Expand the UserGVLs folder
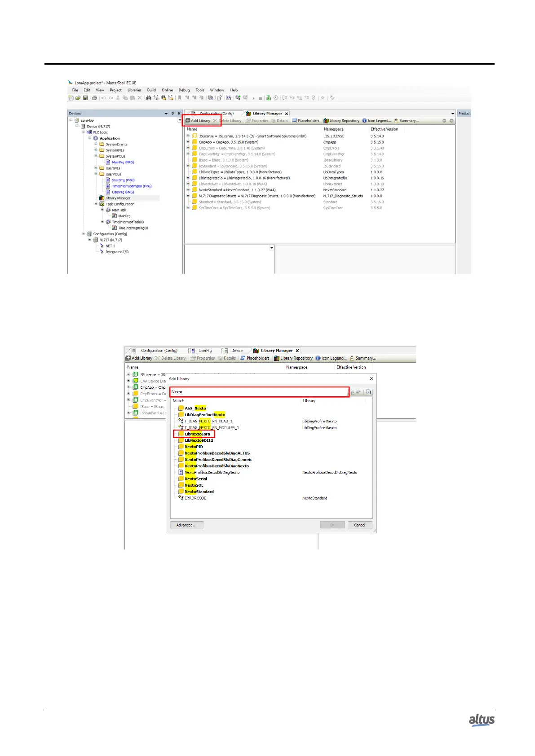The image size is (535, 756). pyautogui.click(x=96, y=168)
